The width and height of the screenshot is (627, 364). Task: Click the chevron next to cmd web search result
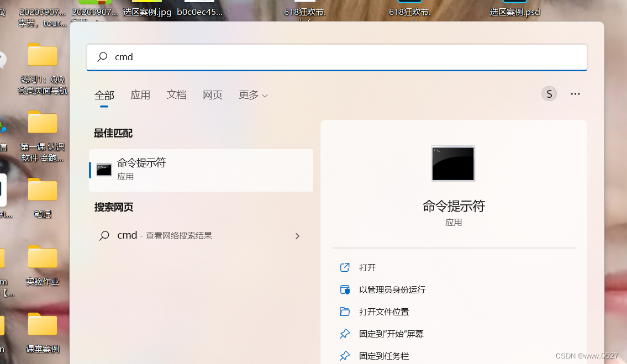297,236
